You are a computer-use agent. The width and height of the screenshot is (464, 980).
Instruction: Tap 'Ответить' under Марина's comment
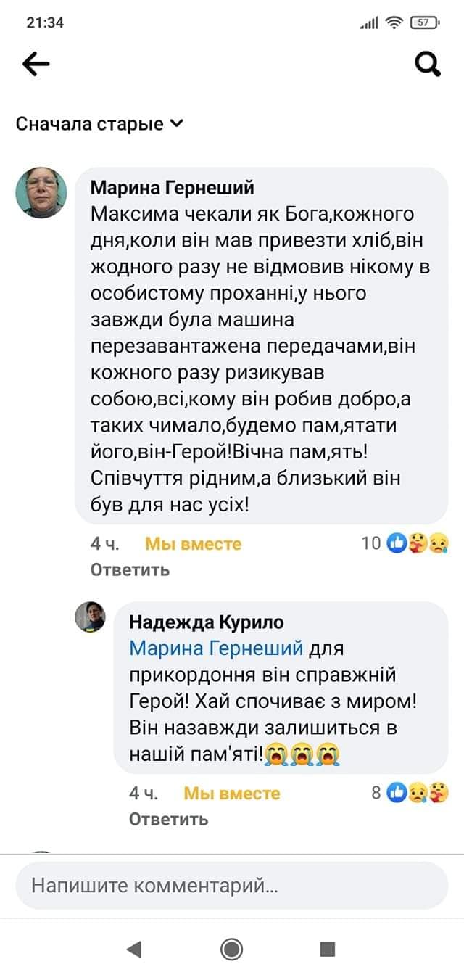[130, 569]
